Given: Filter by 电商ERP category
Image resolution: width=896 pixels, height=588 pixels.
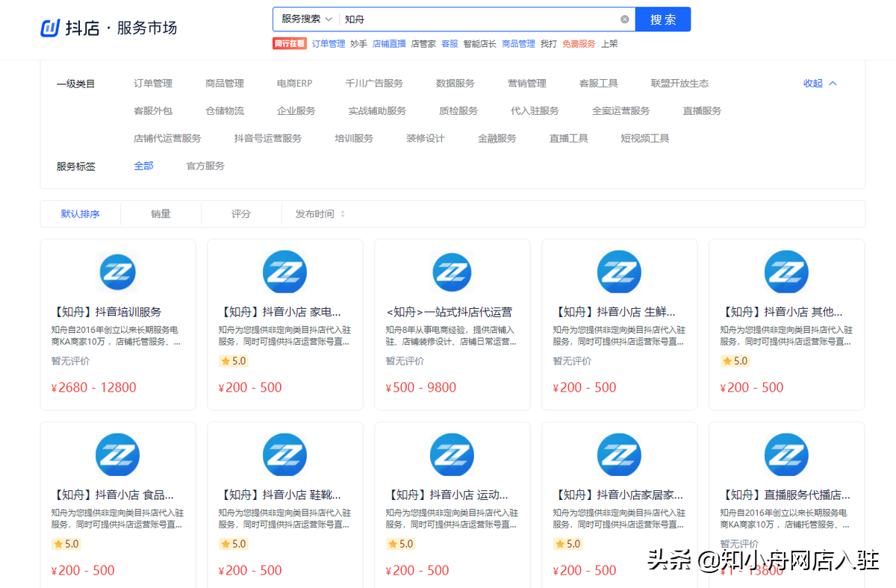Looking at the screenshot, I should click(294, 84).
